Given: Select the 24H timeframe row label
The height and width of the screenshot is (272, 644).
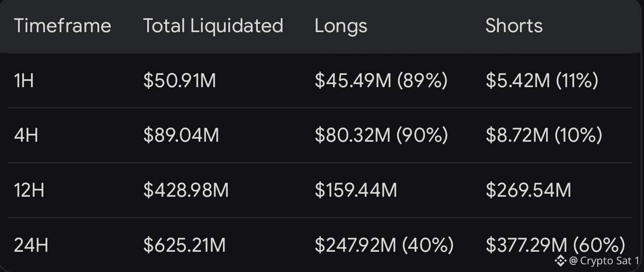Looking at the screenshot, I should pyautogui.click(x=31, y=245).
